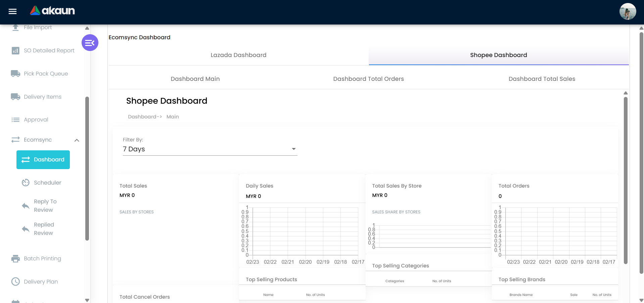Open the hamburger main menu

(12, 12)
